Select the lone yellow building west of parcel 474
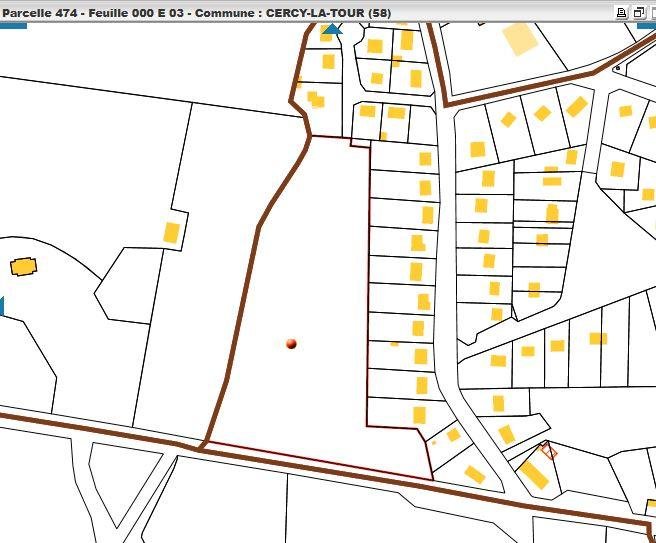656x543 pixels. (172, 232)
